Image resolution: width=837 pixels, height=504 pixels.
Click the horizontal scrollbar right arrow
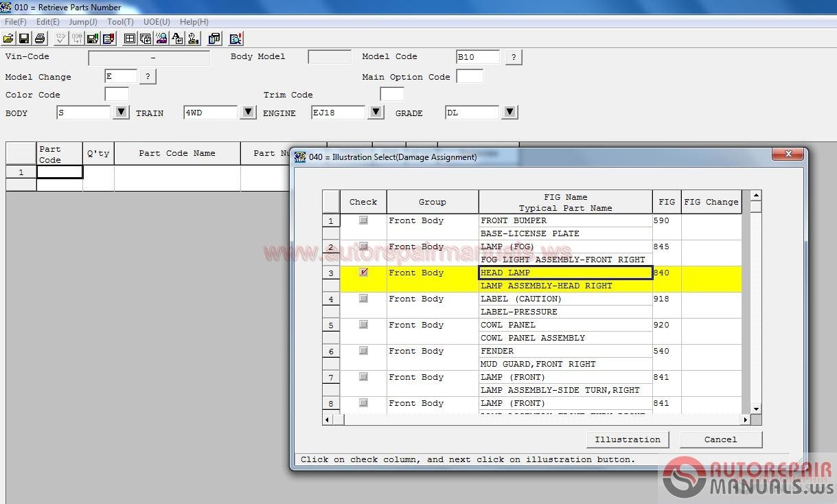coord(746,420)
